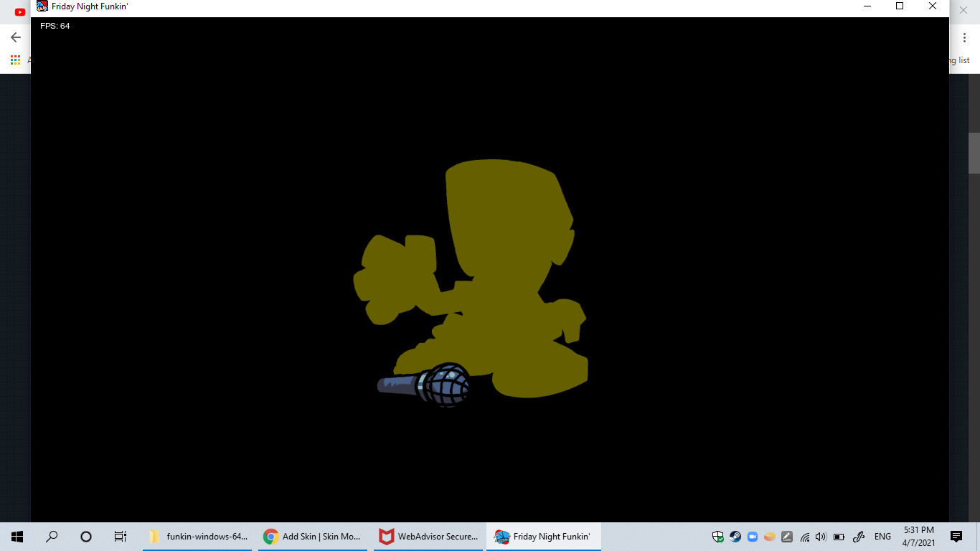Image resolution: width=980 pixels, height=551 pixels.
Task: Open the Start menu
Action: [x=16, y=537]
